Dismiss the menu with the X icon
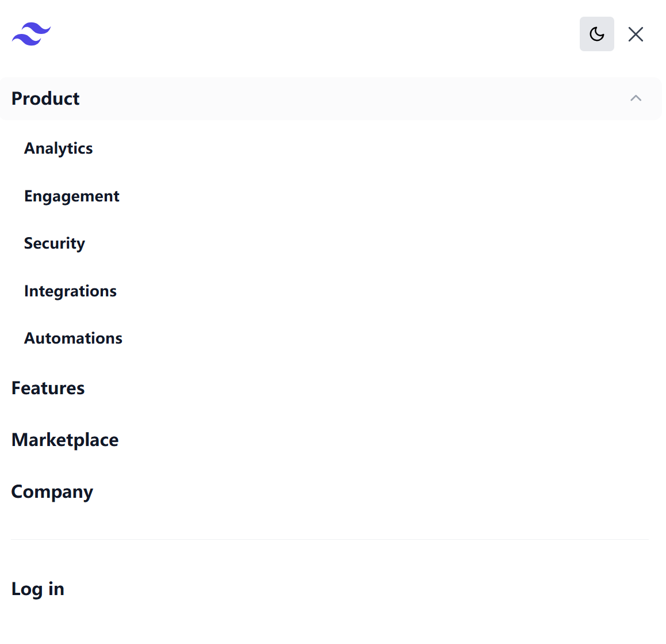The width and height of the screenshot is (666, 644). point(636,34)
